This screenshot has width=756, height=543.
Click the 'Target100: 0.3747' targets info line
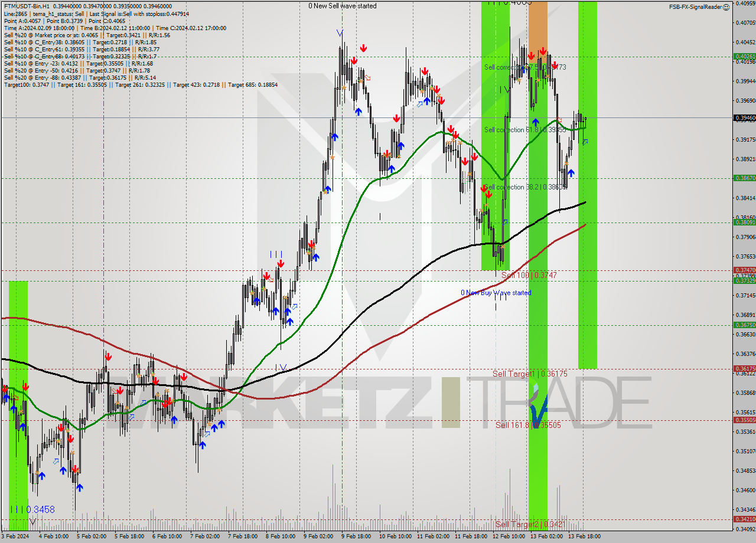pyautogui.click(x=141, y=84)
